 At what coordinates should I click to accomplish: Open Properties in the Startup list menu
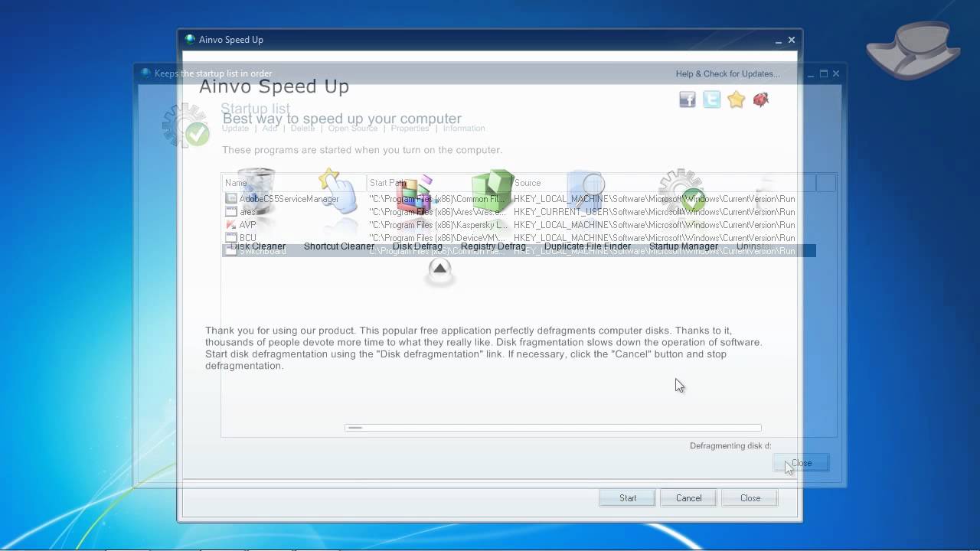[x=410, y=129]
